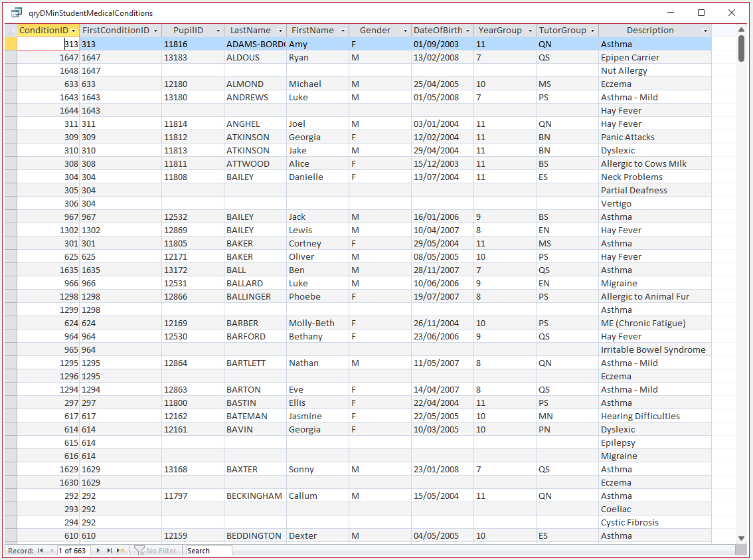The image size is (753, 560).
Task: Select the row selector for ALMOND Michael
Action: click(11, 84)
